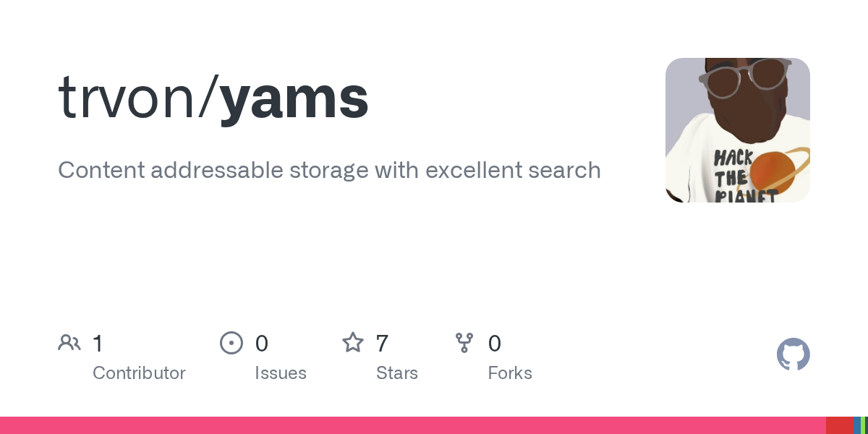This screenshot has height=434, width=868.
Task: Click the blue segment of language bar
Action: tap(857, 425)
